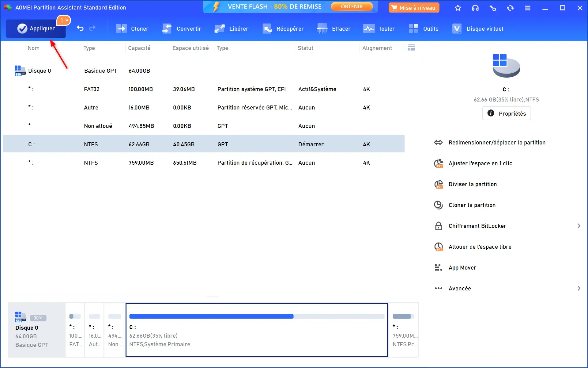Select the 100MB FAT block in disk map
The image size is (588, 368).
75,330
